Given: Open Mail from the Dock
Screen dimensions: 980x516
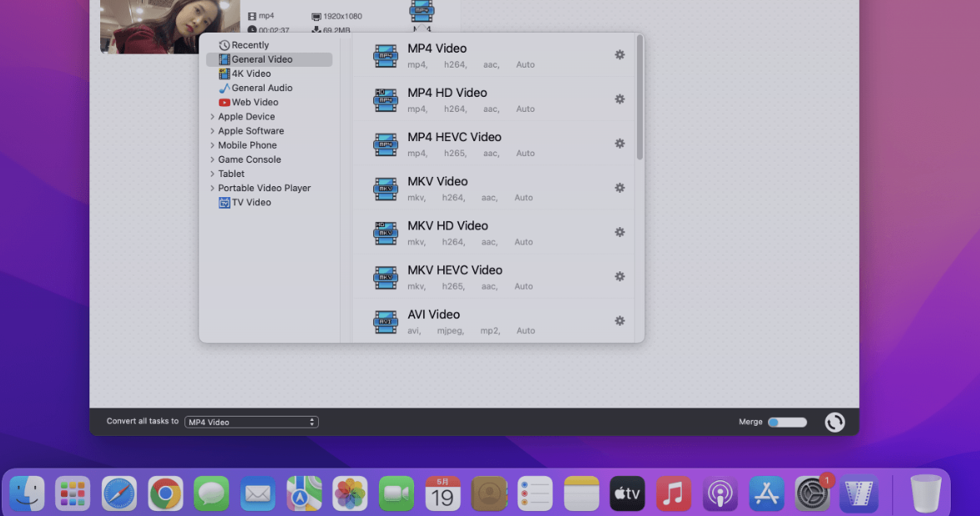Looking at the screenshot, I should click(257, 493).
